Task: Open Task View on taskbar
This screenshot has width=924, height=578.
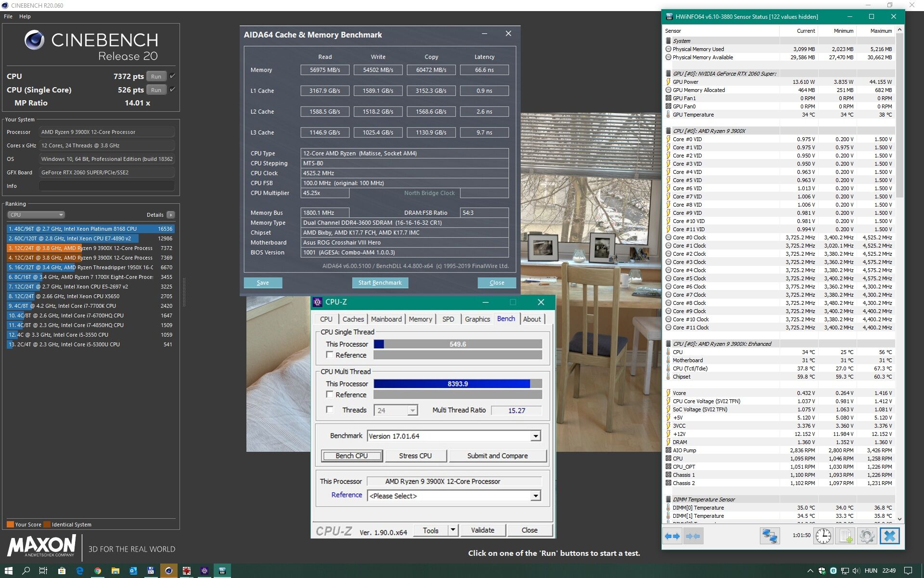Action: [43, 571]
